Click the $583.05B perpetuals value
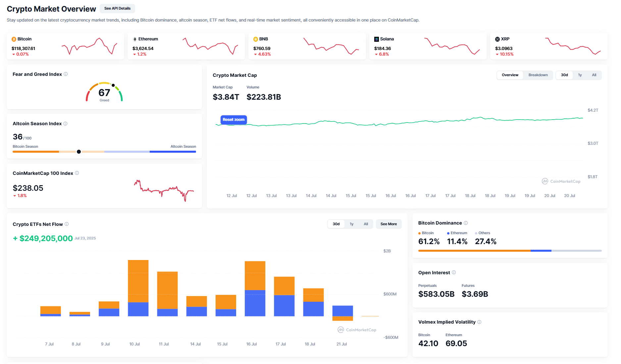Image resolution: width=621 pixels, height=364 pixels. (436, 294)
